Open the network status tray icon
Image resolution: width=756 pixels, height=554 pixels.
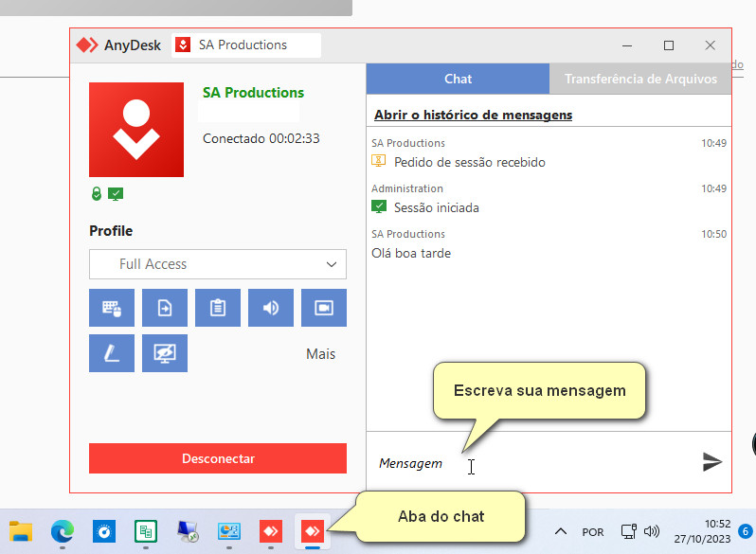pyautogui.click(x=629, y=531)
